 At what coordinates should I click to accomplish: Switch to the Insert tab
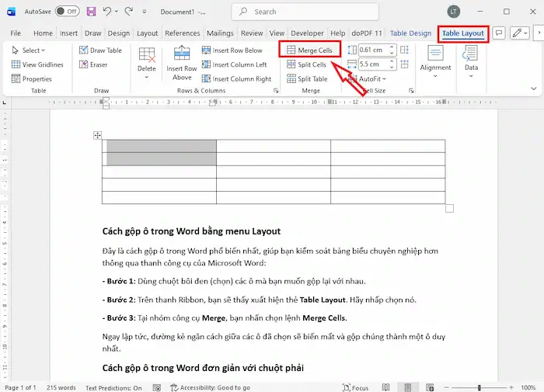(68, 33)
